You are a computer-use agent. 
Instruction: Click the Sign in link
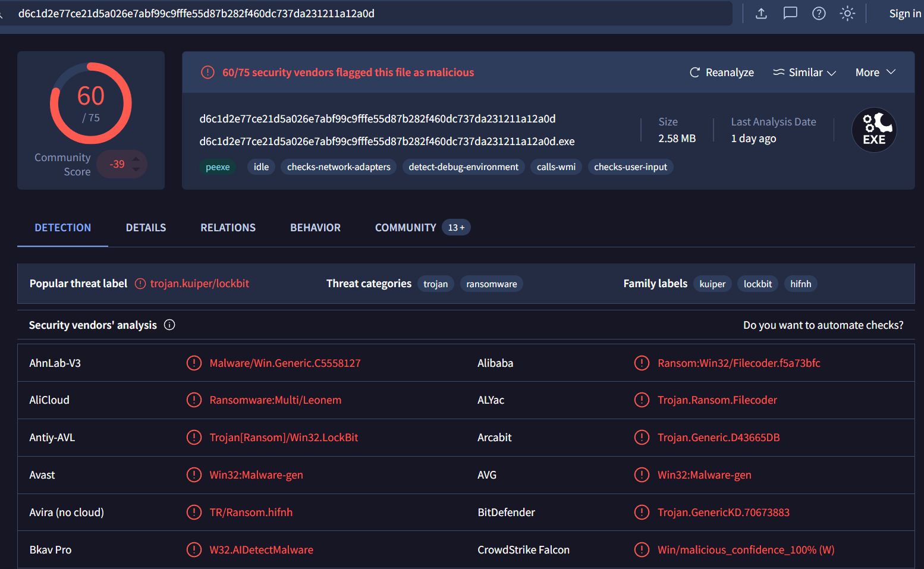pyautogui.click(x=904, y=14)
